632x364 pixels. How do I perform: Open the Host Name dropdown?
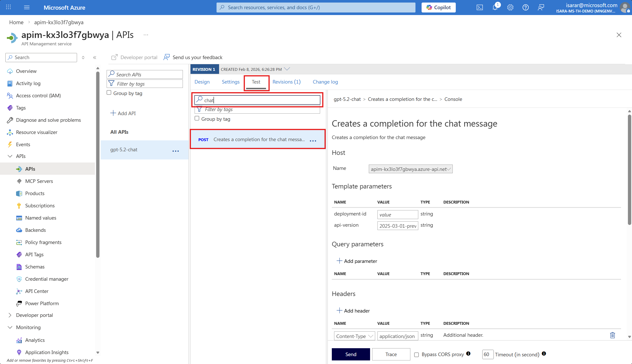pyautogui.click(x=411, y=169)
